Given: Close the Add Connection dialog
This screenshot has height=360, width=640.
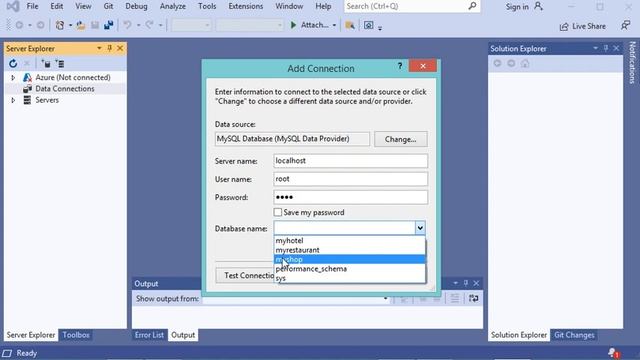Looking at the screenshot, I should pyautogui.click(x=422, y=66).
